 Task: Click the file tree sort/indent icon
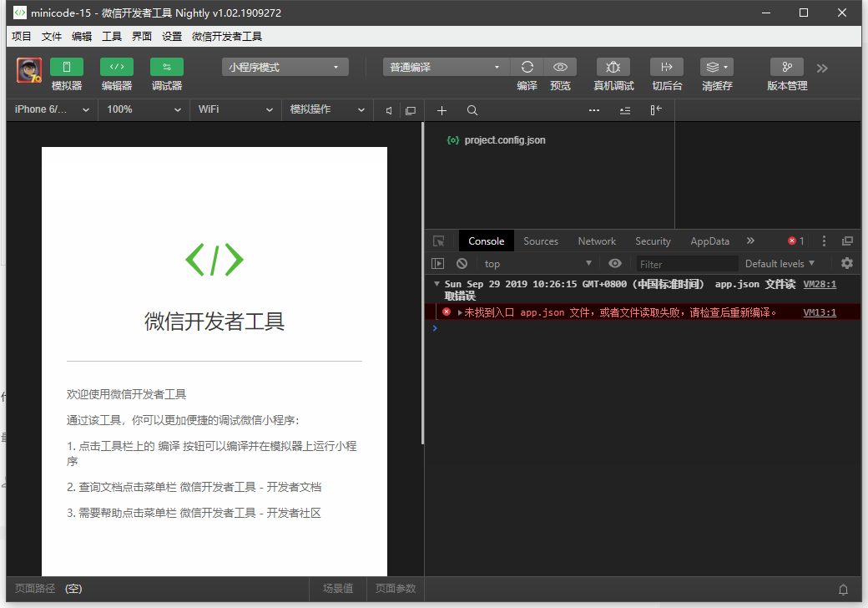[x=625, y=111]
